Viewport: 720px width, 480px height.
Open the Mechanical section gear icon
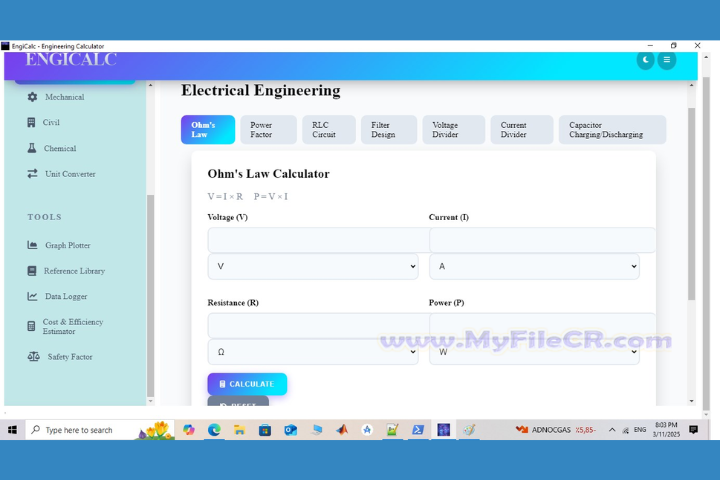tap(32, 97)
